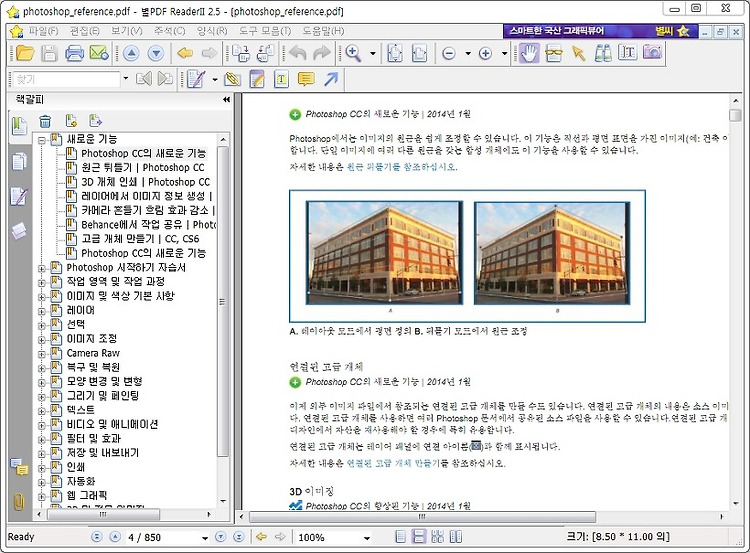Expand the 텍스트 bookmark node

pyautogui.click(x=42, y=411)
